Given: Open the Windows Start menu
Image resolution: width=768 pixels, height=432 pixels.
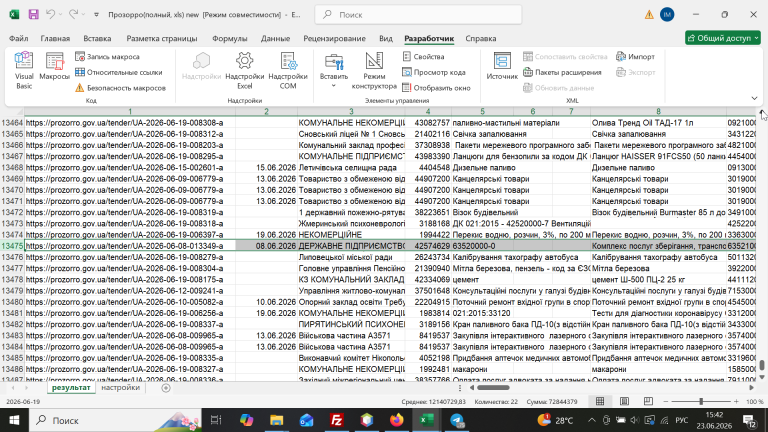Looking at the screenshot, I should [14, 420].
